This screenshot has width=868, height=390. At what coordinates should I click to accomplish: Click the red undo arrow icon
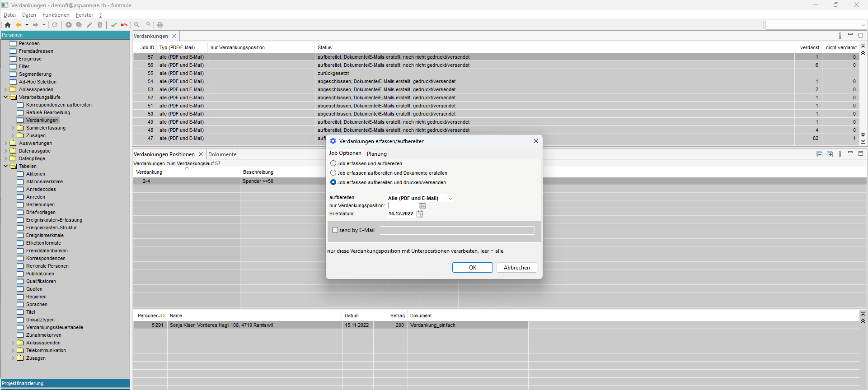(124, 25)
